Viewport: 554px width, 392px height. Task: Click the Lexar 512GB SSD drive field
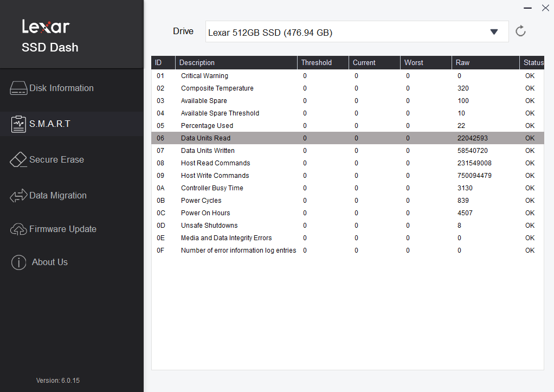[x=357, y=32]
